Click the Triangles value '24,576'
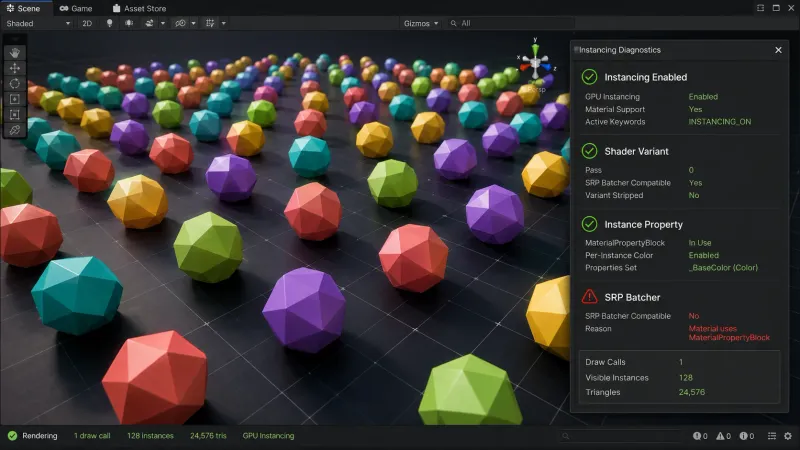This screenshot has width=800, height=450. click(692, 392)
